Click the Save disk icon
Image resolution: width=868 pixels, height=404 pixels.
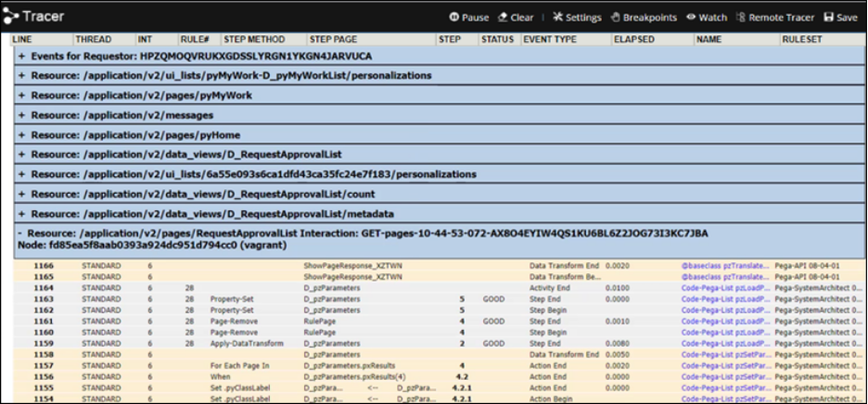click(x=829, y=18)
